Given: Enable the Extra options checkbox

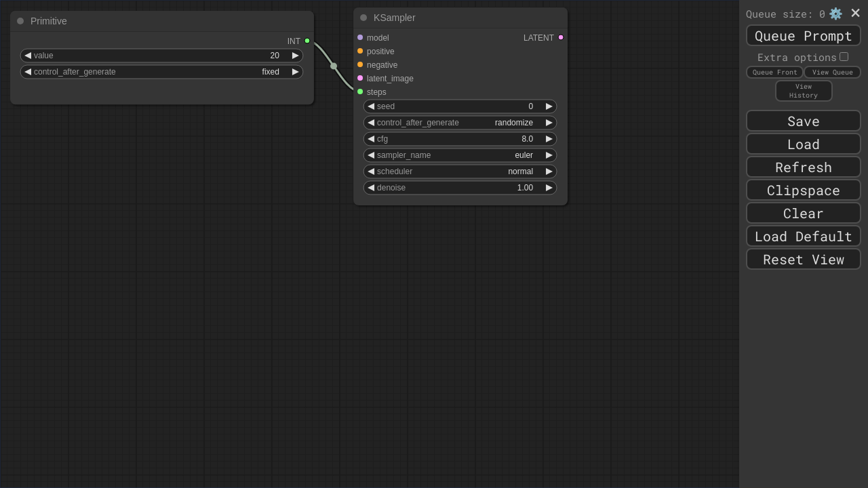Looking at the screenshot, I should [844, 57].
